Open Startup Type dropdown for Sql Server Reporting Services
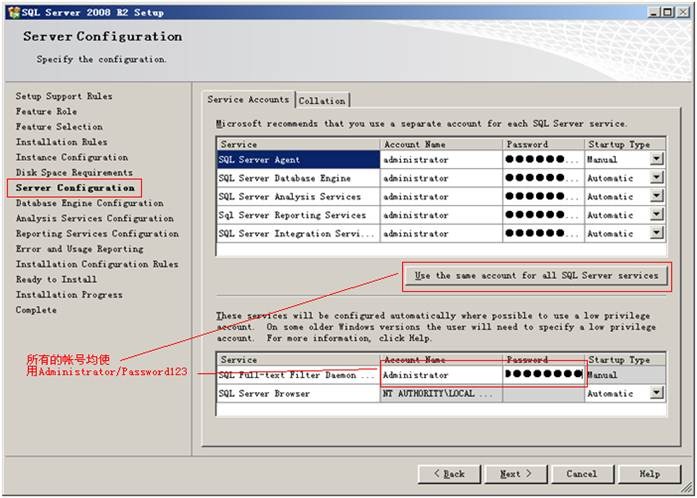This screenshot has height=498, width=697. coord(657,215)
